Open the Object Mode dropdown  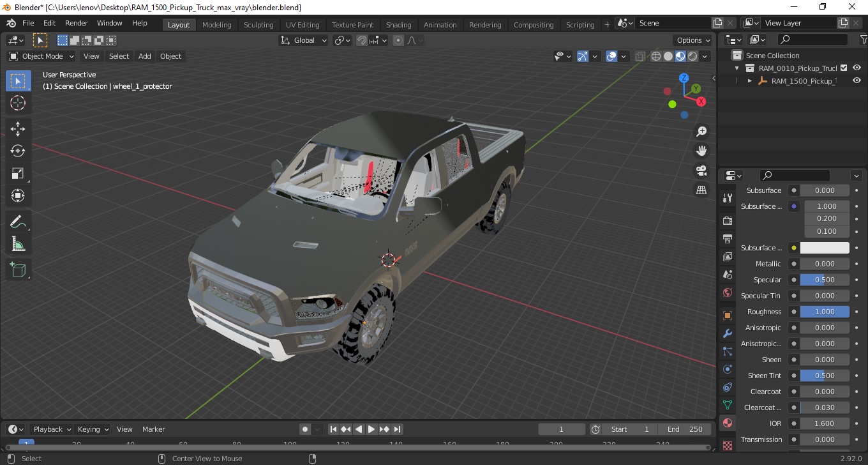click(41, 56)
